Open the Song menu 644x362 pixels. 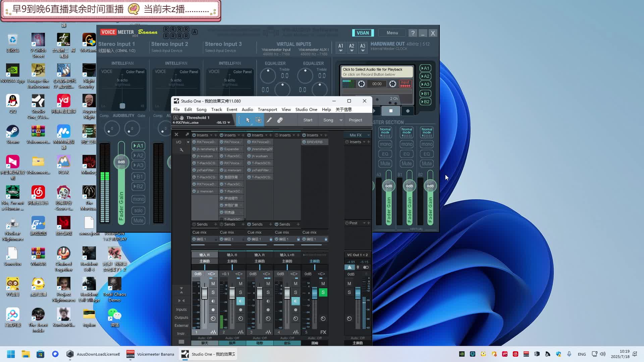click(x=201, y=110)
